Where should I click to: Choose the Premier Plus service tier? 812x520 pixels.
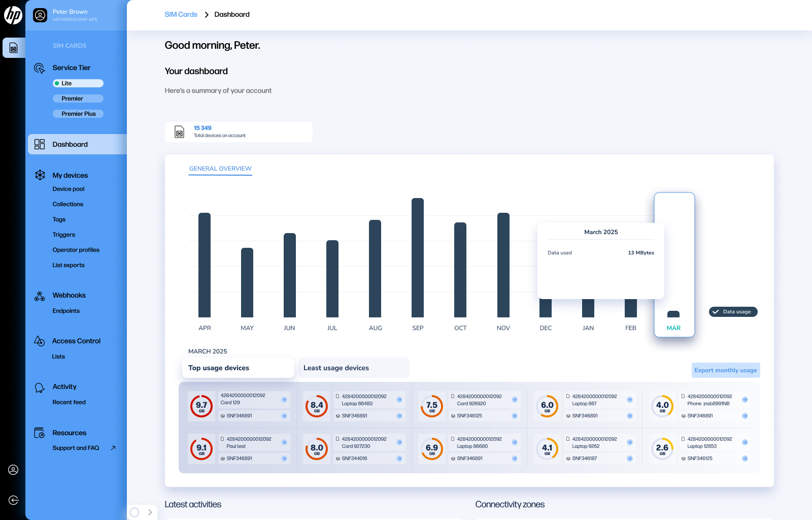click(x=78, y=114)
